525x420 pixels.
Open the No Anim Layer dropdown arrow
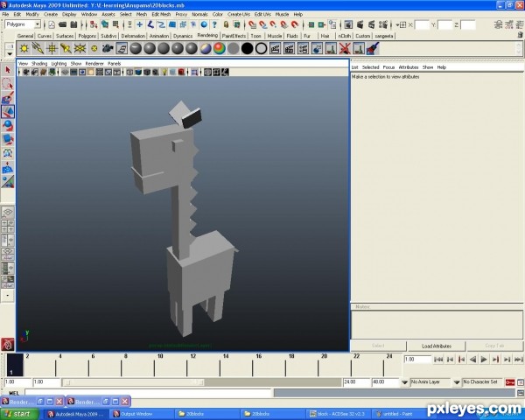[x=404, y=382]
